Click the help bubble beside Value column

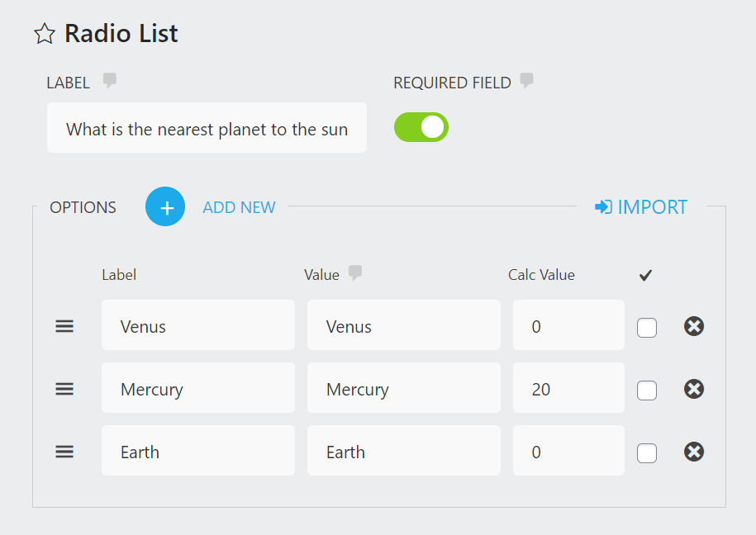(355, 273)
